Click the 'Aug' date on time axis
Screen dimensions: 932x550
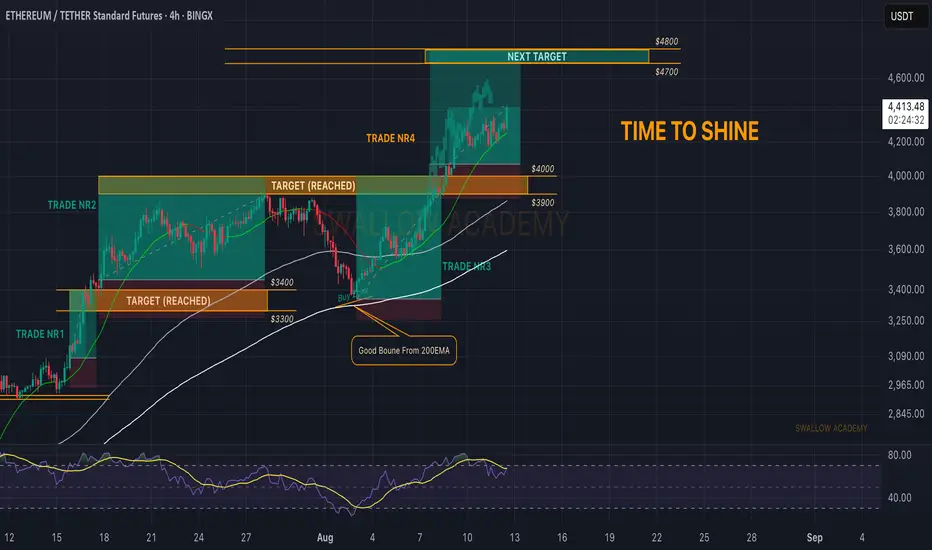[325, 538]
